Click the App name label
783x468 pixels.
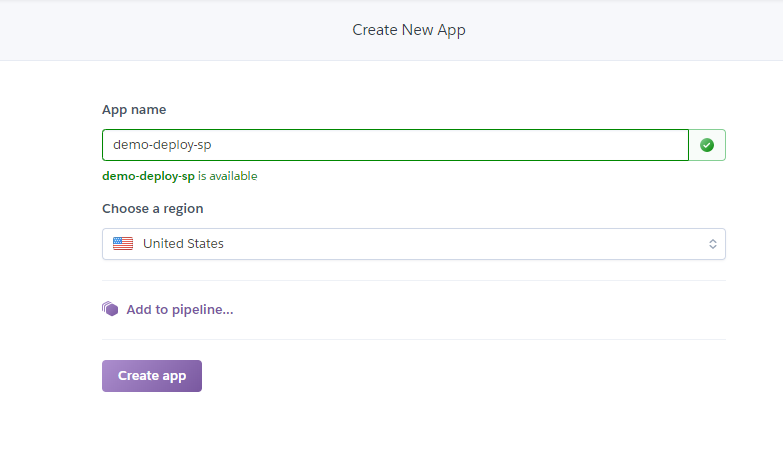pyautogui.click(x=134, y=109)
